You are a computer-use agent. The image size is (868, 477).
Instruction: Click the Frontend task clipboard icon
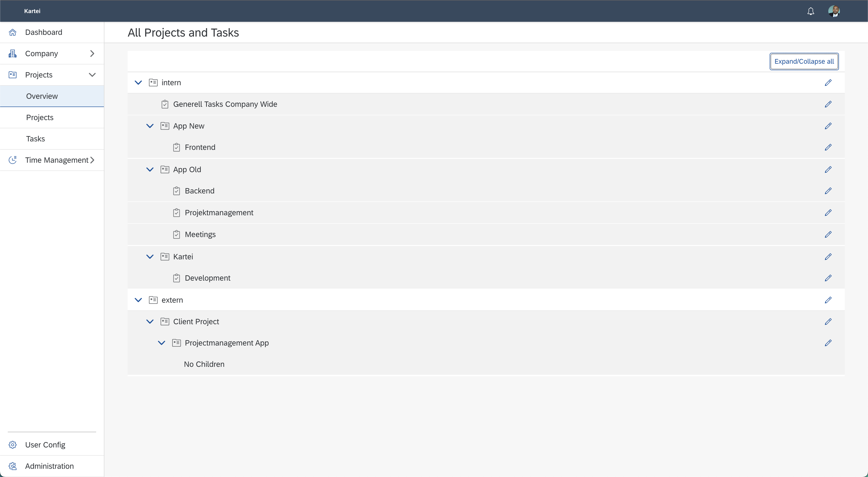tap(177, 147)
